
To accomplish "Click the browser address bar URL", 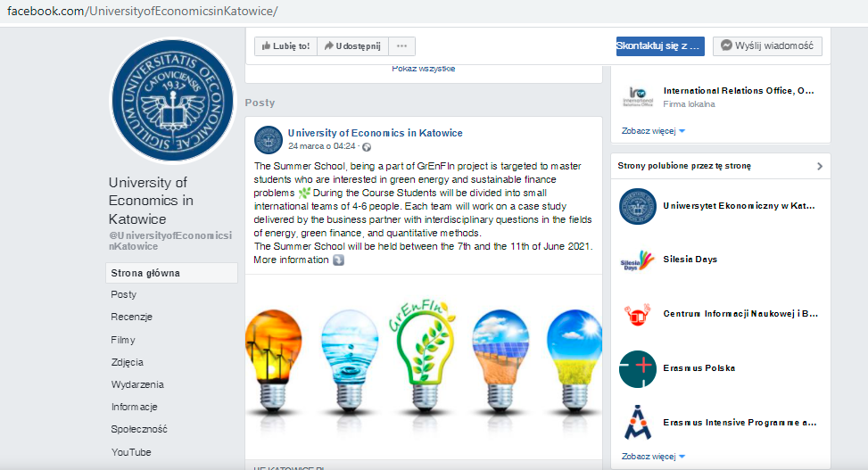I will click(142, 11).
